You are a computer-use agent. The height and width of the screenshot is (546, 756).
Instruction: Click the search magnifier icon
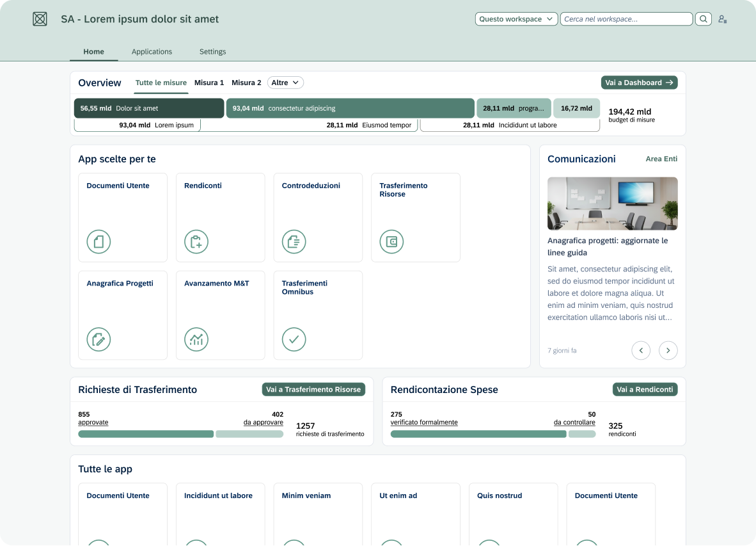703,19
